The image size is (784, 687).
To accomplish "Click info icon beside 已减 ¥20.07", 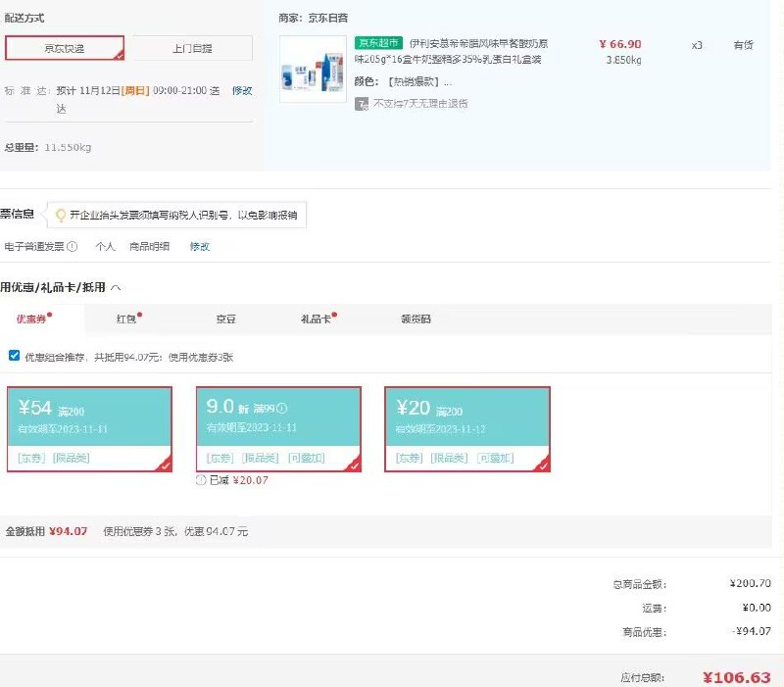I will (201, 480).
